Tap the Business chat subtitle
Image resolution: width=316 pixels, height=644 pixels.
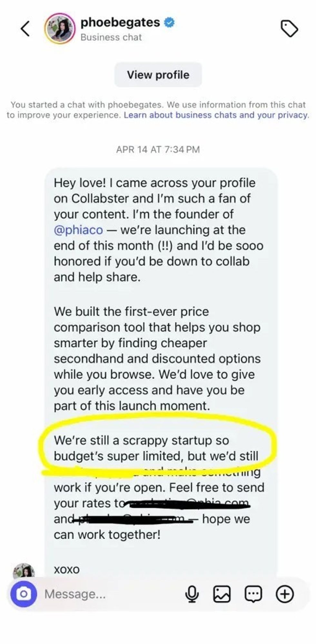click(111, 37)
